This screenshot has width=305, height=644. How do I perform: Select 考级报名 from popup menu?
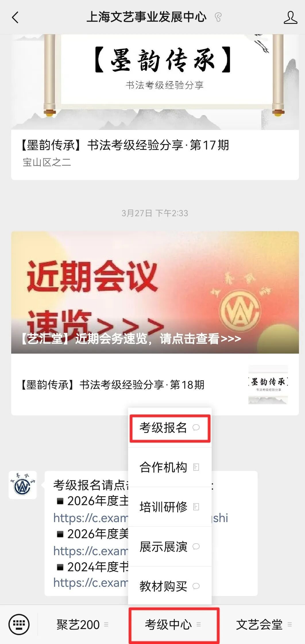tap(170, 428)
